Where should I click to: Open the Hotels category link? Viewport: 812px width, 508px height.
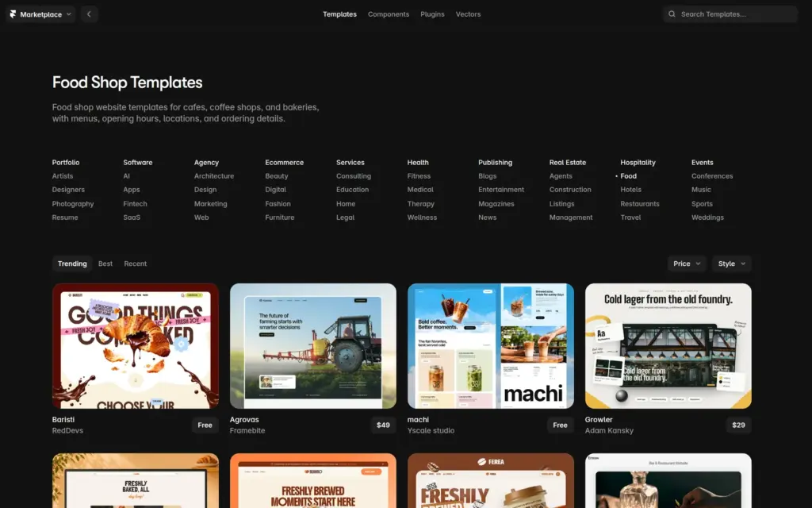(x=630, y=189)
